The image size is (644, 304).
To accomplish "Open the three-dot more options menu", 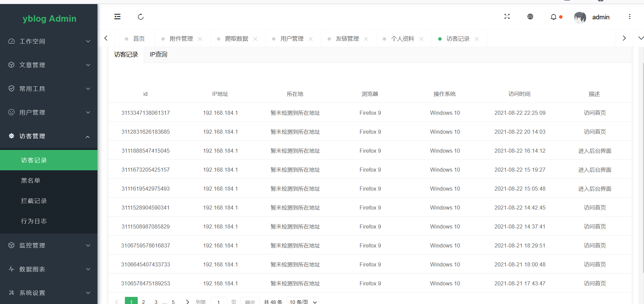I will [629, 17].
